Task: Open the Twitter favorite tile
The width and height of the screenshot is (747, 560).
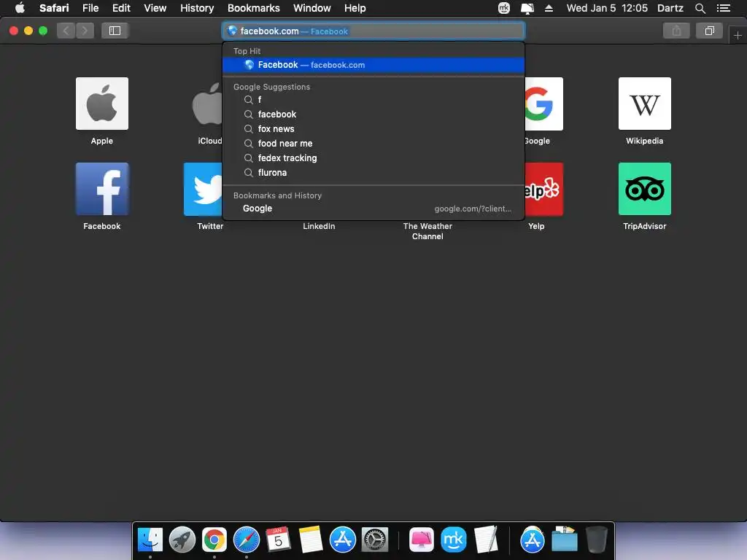Action: tap(203, 189)
